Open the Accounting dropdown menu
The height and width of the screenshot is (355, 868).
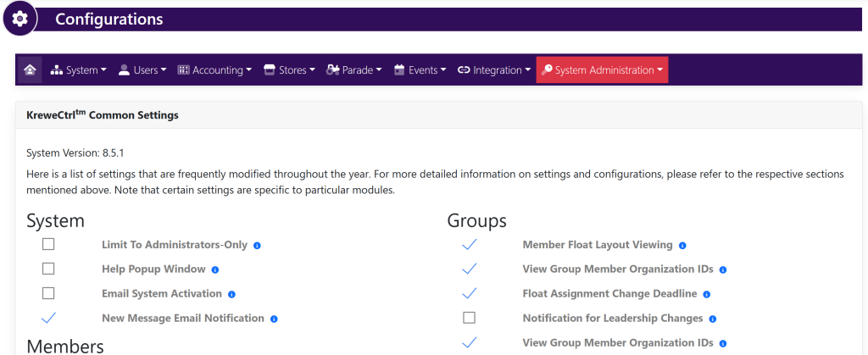point(214,70)
